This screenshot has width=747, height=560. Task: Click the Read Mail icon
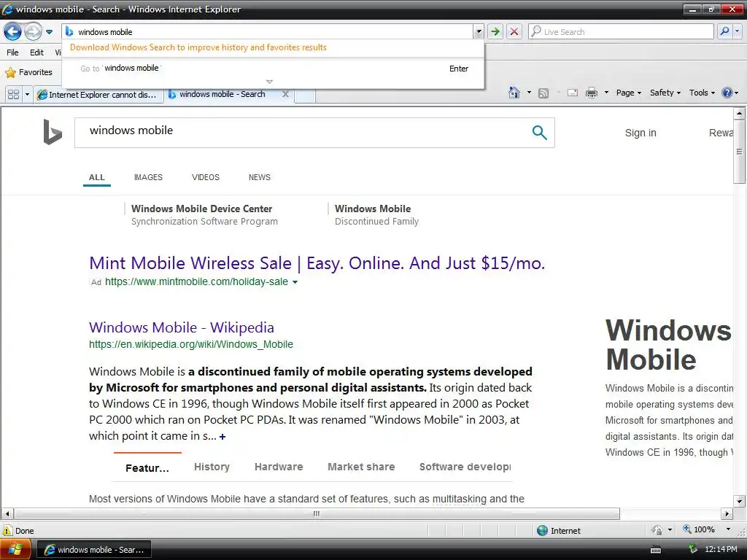pos(573,93)
